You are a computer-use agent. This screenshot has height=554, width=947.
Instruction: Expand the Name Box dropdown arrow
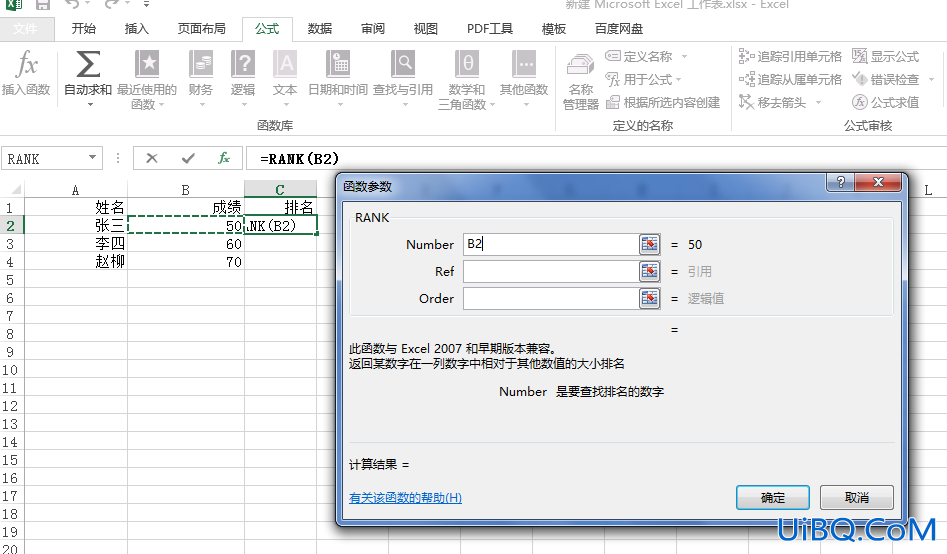pos(92,158)
